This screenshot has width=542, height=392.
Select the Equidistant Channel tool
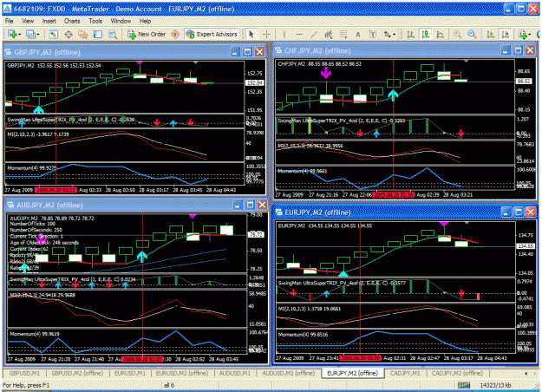329,34
